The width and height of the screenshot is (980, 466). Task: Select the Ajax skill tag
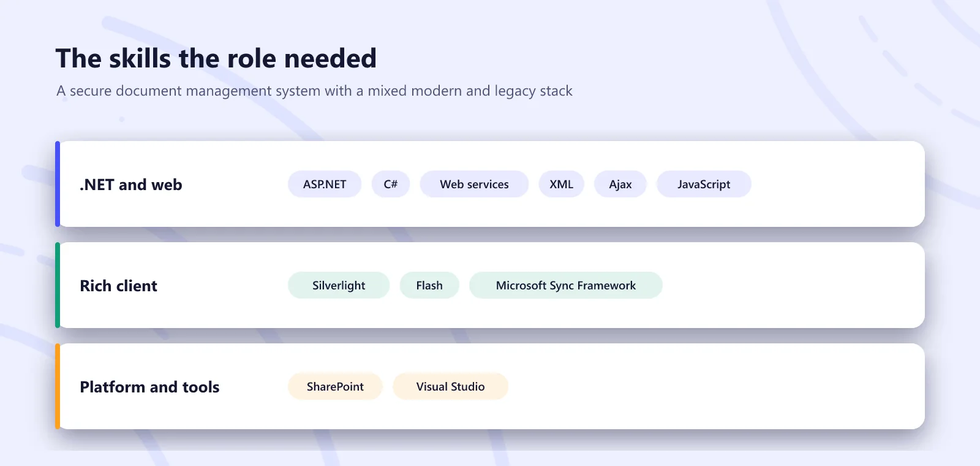click(x=620, y=184)
